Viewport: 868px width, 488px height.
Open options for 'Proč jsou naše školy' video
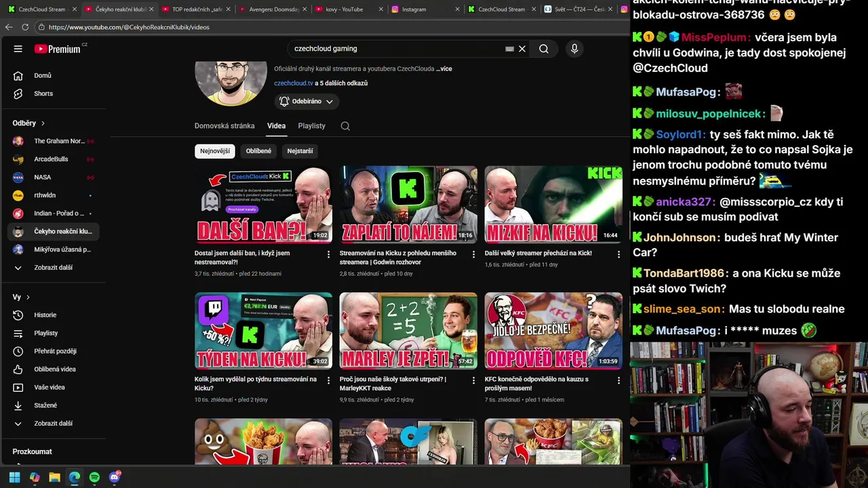pos(473,380)
